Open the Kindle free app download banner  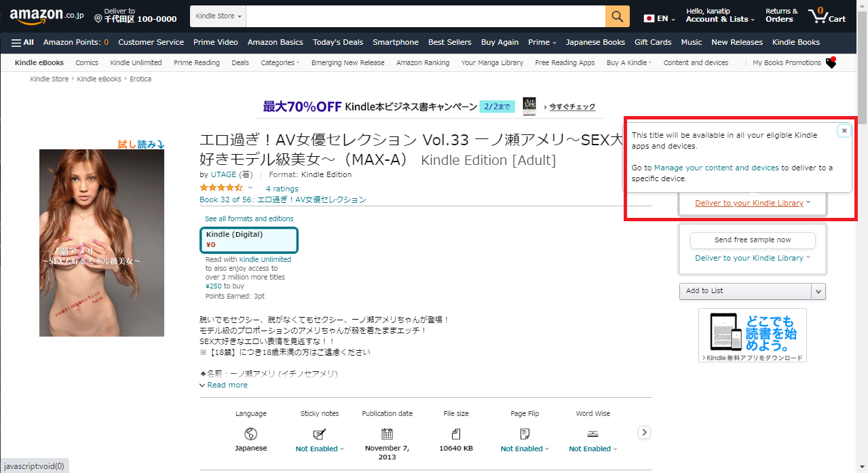(x=753, y=335)
